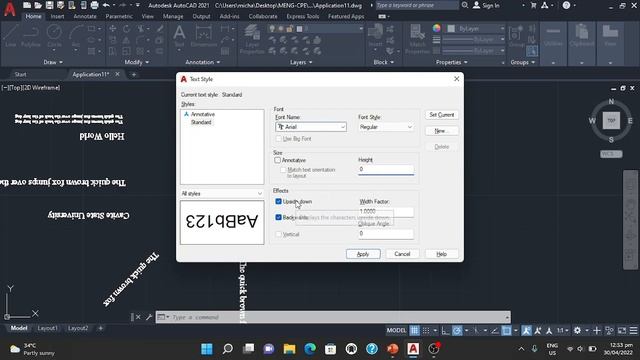Screen dimensions: 640x360
Task: Select the Rotate tool in Modify panel
Action: tap(127, 29)
